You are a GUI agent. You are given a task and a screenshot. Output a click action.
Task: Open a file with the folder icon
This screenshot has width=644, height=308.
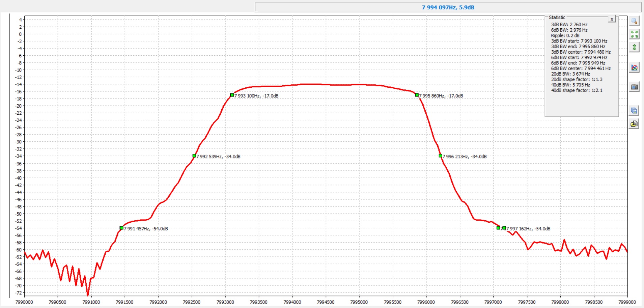pos(634,124)
